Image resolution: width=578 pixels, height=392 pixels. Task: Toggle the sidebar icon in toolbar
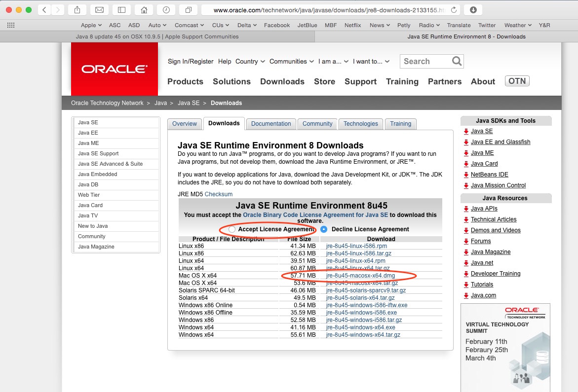coord(121,10)
